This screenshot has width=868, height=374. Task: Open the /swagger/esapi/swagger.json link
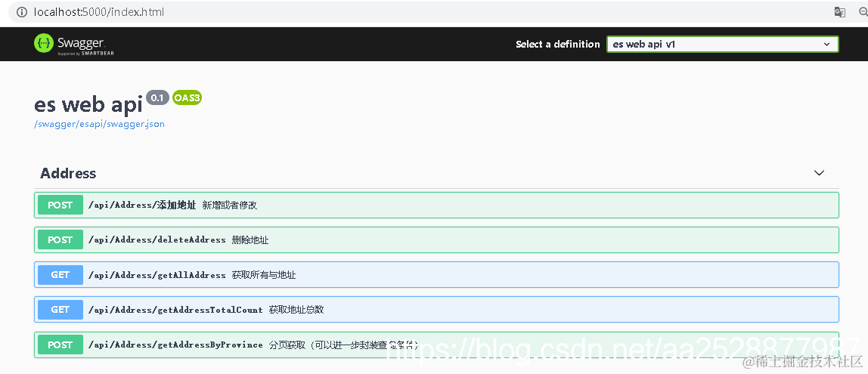pyautogui.click(x=100, y=124)
